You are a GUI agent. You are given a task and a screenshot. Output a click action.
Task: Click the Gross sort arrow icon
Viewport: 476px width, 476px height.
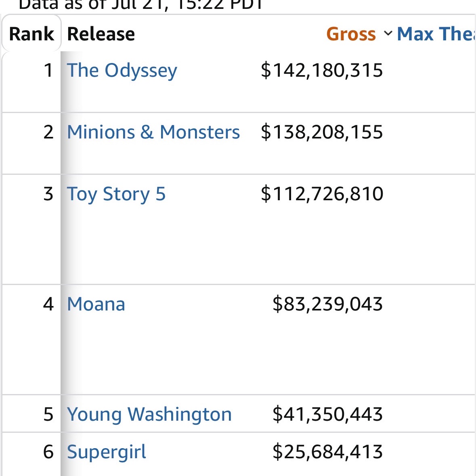coord(388,33)
